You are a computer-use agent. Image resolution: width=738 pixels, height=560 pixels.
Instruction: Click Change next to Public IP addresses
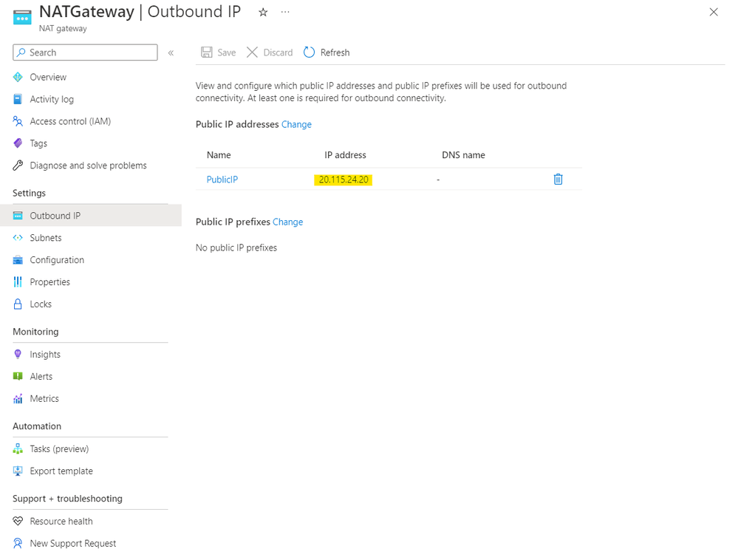(x=296, y=124)
